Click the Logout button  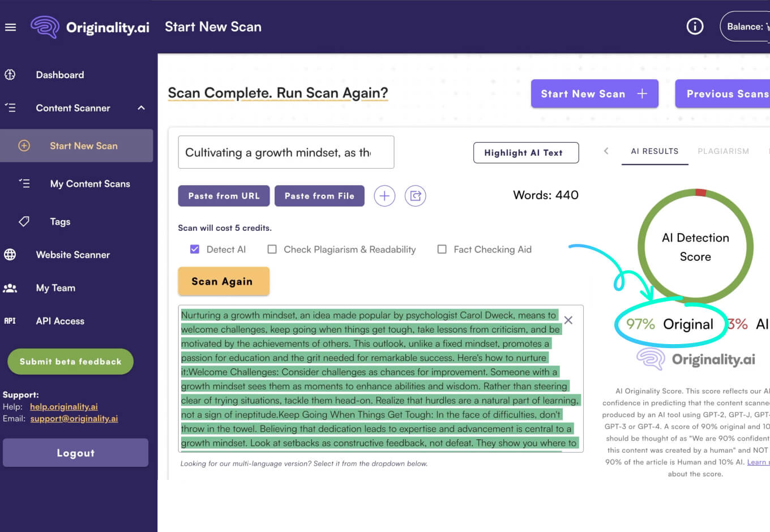click(75, 453)
